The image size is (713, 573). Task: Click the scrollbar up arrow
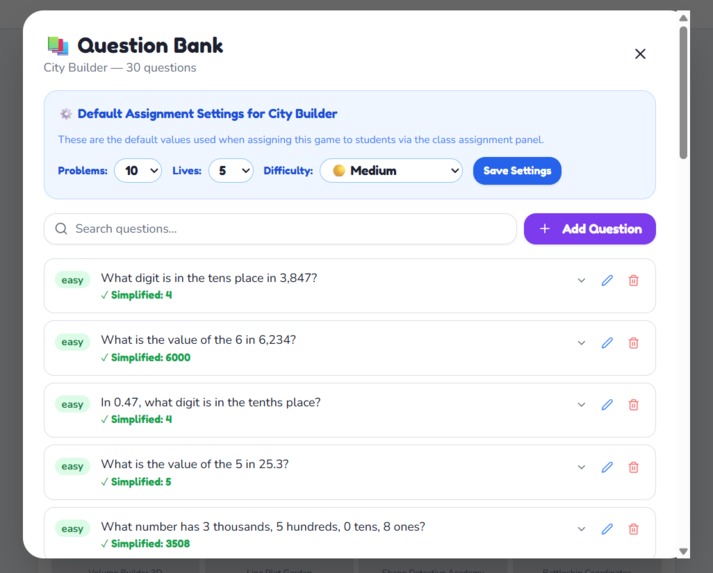point(683,18)
